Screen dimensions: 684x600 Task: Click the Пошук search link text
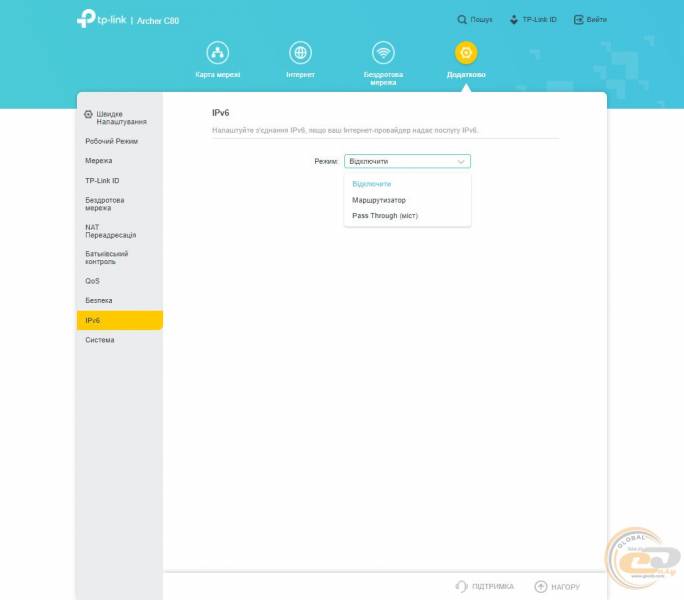click(x=481, y=20)
